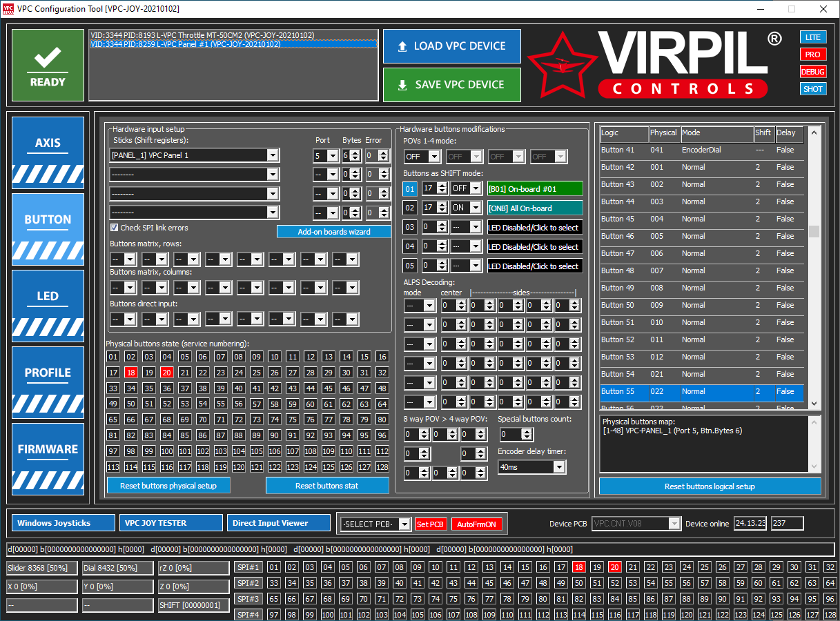The width and height of the screenshot is (840, 621).
Task: Click physical button 128 state box
Action: coord(382,467)
